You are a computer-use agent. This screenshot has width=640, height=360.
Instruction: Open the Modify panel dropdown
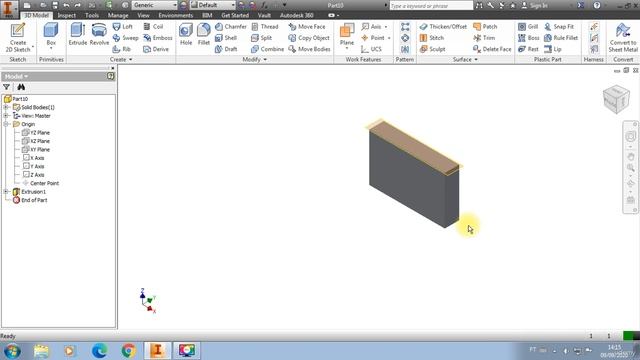click(254, 60)
